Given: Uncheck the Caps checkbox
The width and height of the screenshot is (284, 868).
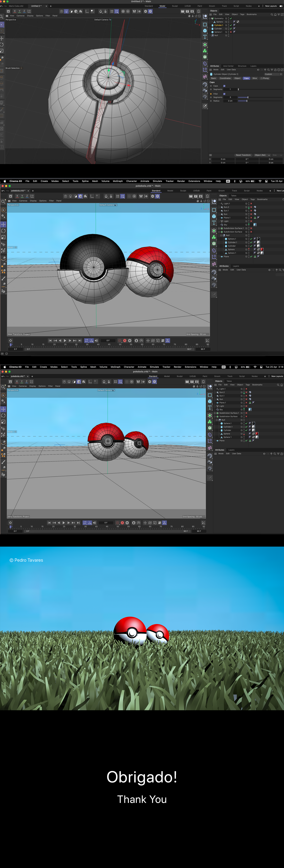Looking at the screenshot, I should (224, 86).
